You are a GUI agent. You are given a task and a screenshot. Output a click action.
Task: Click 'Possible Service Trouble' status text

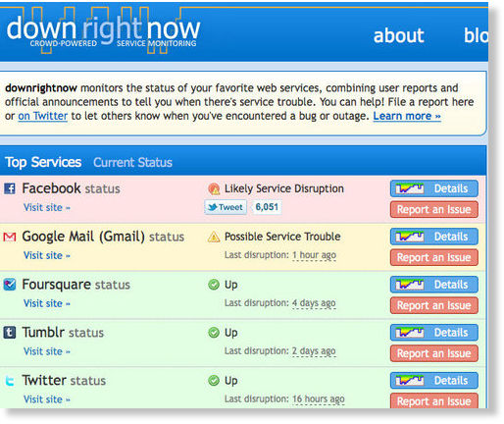(282, 237)
